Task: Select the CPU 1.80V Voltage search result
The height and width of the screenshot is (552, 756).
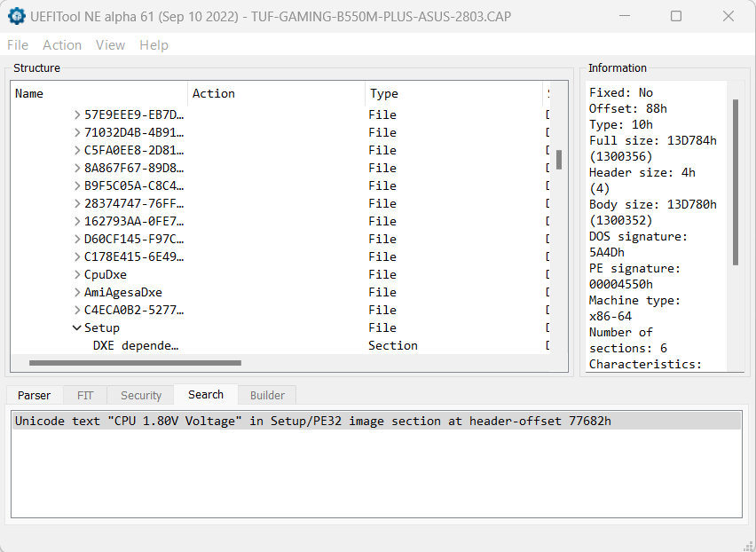Action: point(376,421)
